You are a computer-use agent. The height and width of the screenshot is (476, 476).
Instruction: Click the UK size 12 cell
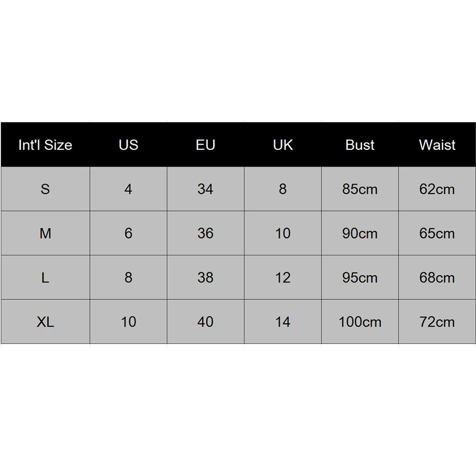tap(283, 278)
